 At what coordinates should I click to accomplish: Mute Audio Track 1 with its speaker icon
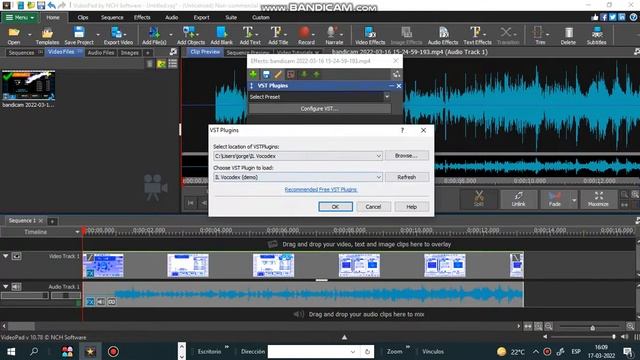click(x=16, y=287)
